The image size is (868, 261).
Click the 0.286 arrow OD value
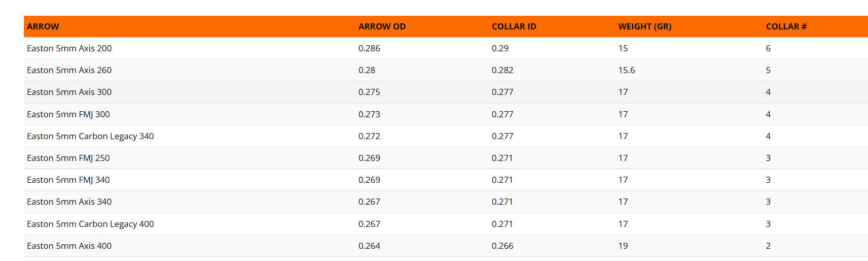tap(369, 48)
